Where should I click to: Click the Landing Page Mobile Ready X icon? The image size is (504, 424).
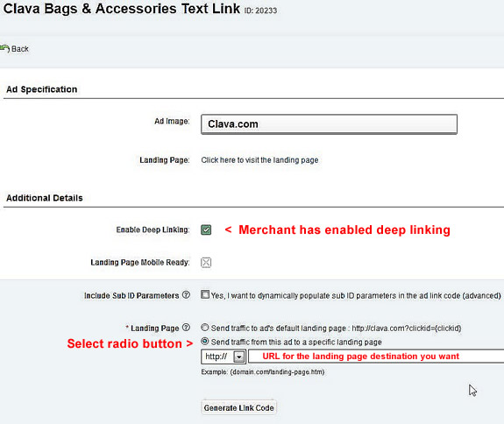[x=206, y=263]
